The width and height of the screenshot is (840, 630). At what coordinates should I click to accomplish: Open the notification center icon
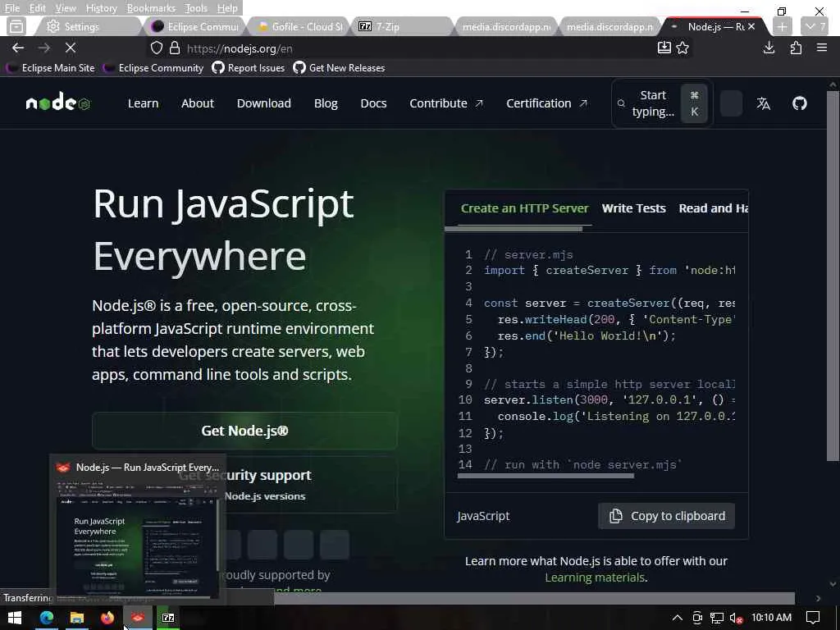click(x=813, y=618)
